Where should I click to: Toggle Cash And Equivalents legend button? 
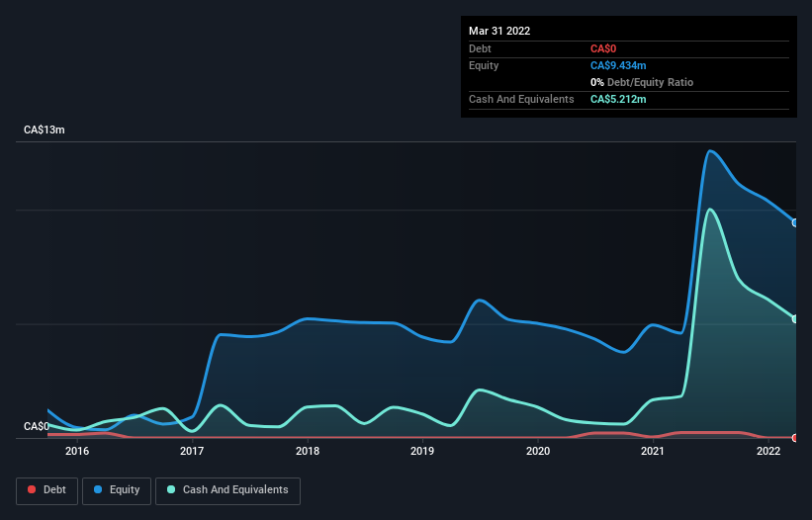pos(227,490)
